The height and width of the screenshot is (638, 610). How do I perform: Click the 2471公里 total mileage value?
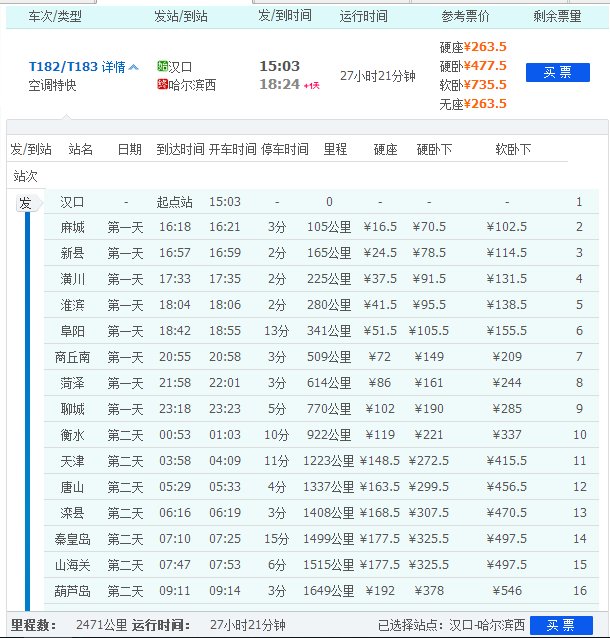pos(102,625)
